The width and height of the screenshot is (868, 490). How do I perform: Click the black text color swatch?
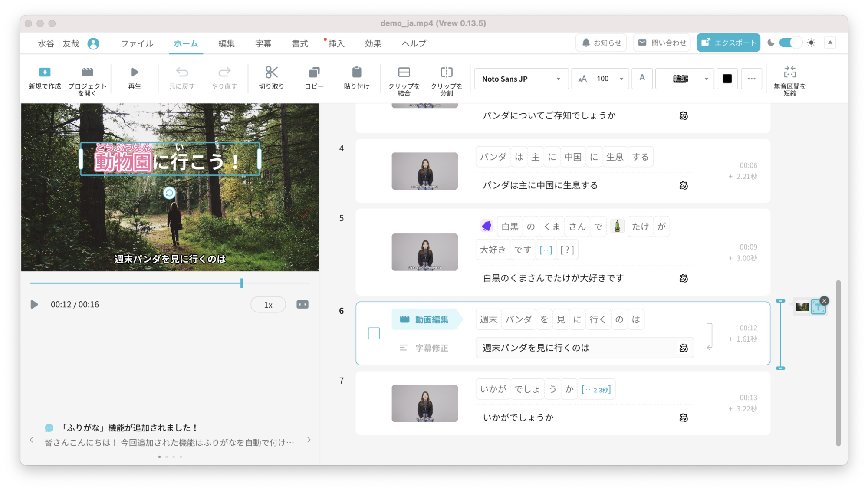tap(727, 79)
